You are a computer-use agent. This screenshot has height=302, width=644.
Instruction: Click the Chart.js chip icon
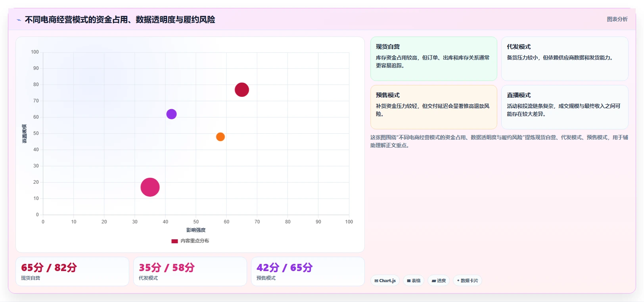click(x=376, y=281)
